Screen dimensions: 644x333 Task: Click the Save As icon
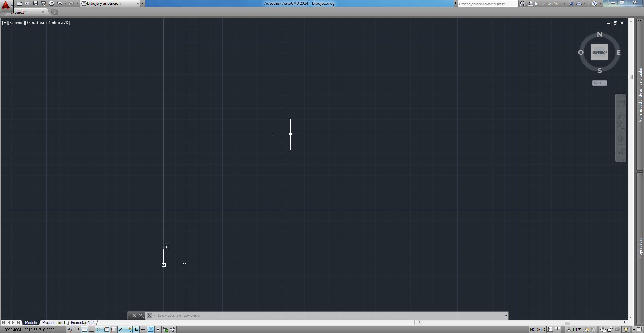point(43,3)
